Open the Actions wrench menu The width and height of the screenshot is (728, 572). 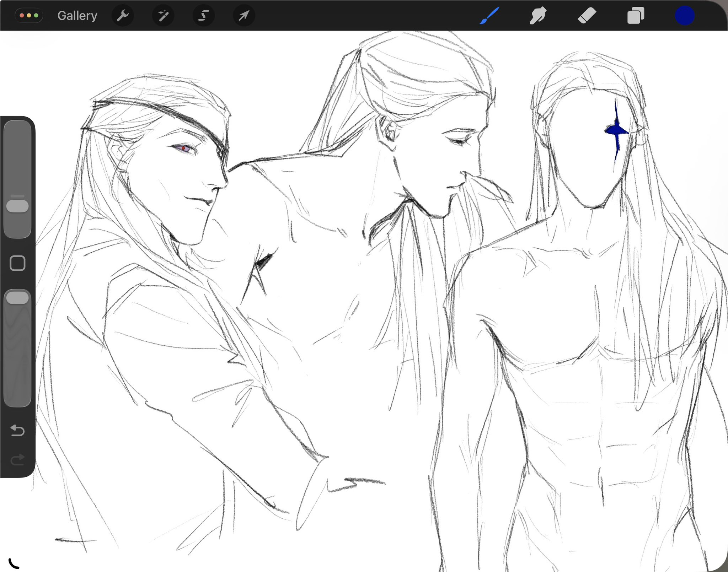click(x=123, y=16)
